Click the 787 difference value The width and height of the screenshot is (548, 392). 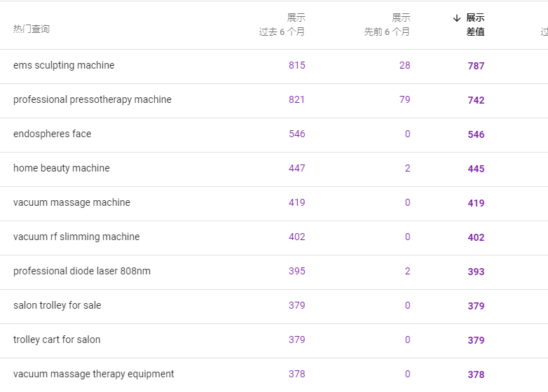[x=476, y=66]
